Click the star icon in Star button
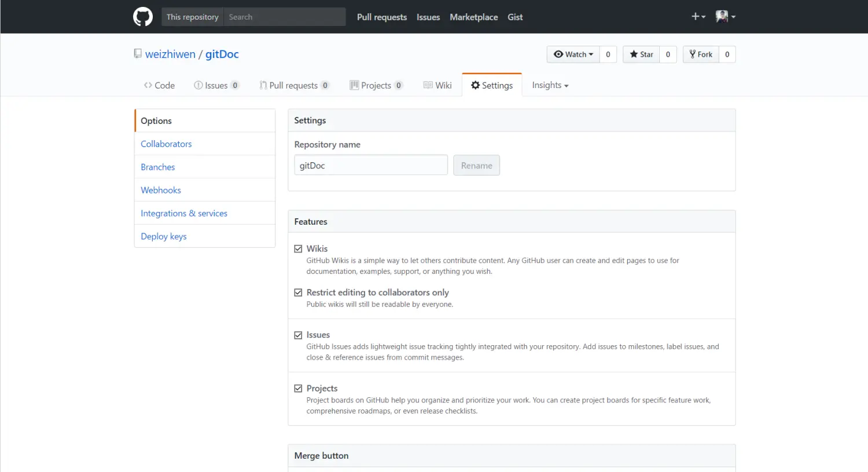The height and width of the screenshot is (472, 868). click(x=634, y=54)
